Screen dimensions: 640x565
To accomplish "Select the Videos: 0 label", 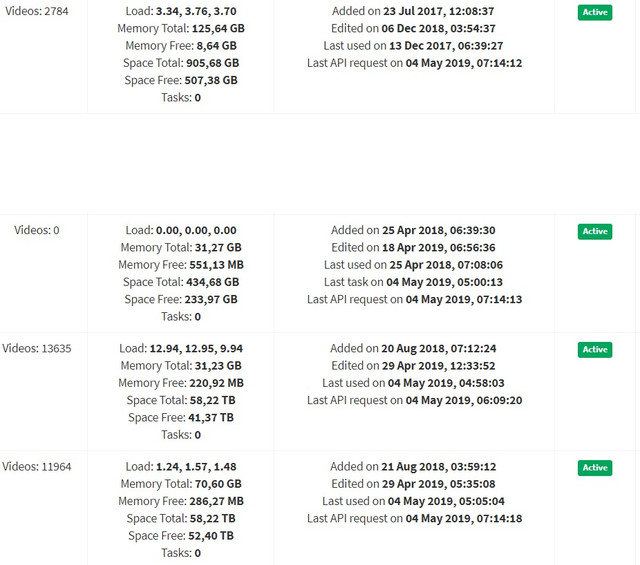I will 37,230.
